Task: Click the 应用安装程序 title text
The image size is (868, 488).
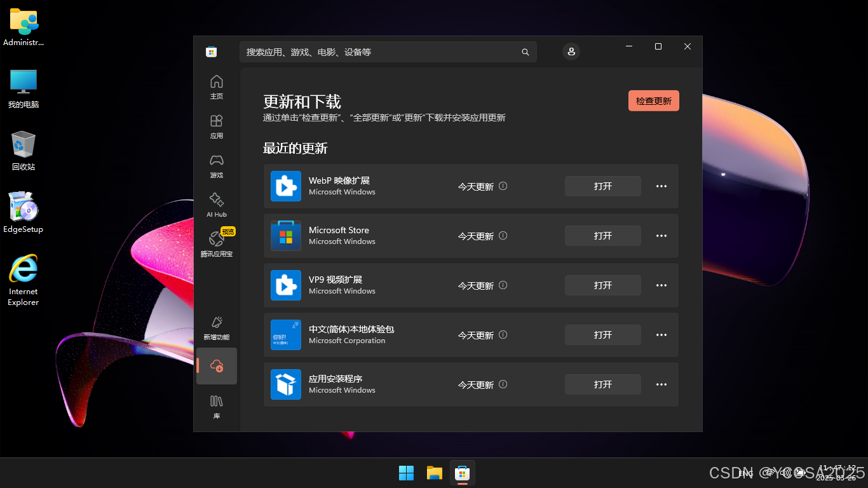Action: (x=336, y=379)
